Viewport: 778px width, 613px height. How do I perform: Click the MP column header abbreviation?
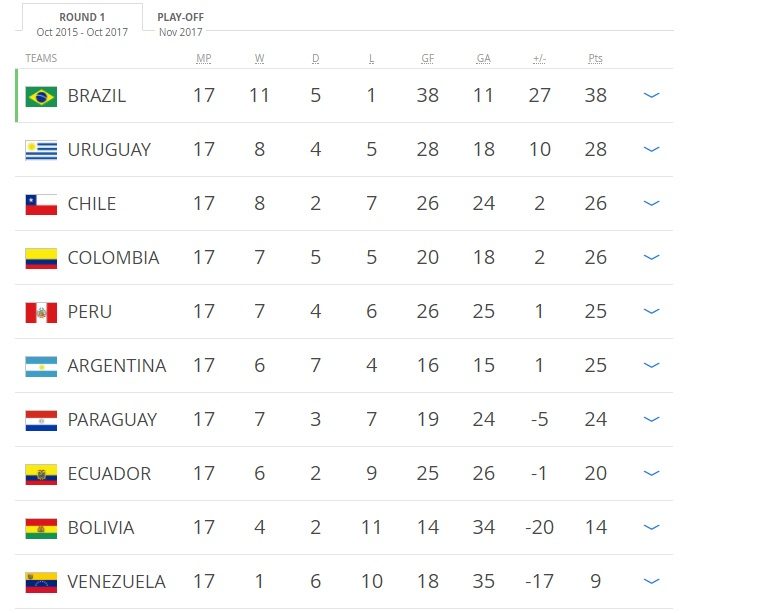tap(203, 59)
